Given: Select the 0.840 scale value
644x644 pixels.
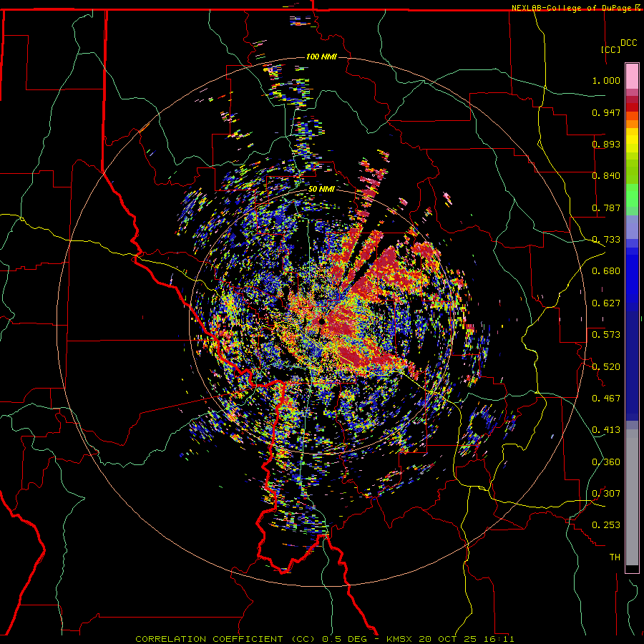Looking at the screenshot, I should [x=606, y=176].
